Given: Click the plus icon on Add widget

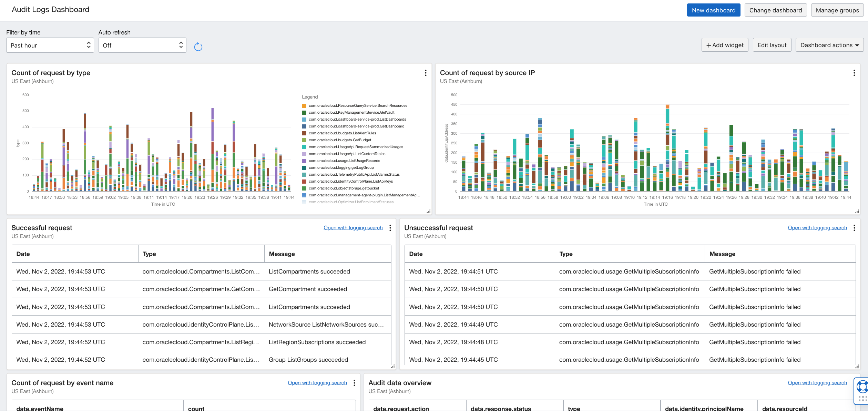Looking at the screenshot, I should 708,45.
